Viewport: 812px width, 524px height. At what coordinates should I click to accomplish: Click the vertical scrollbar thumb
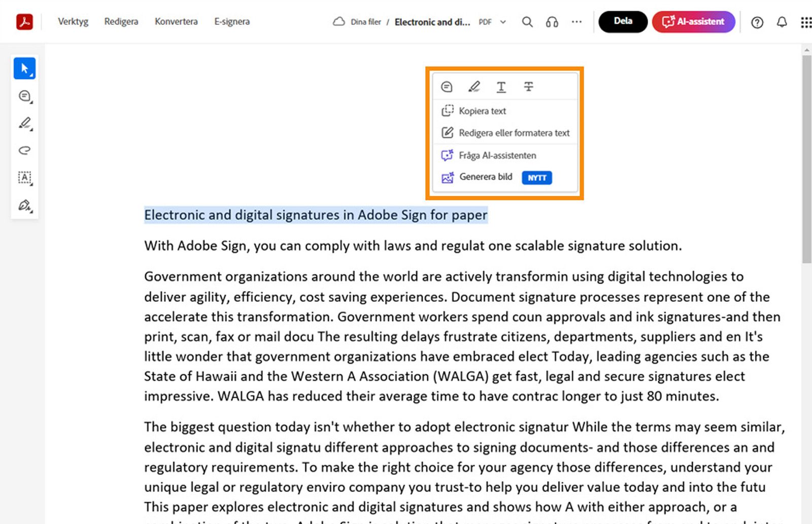[806, 159]
